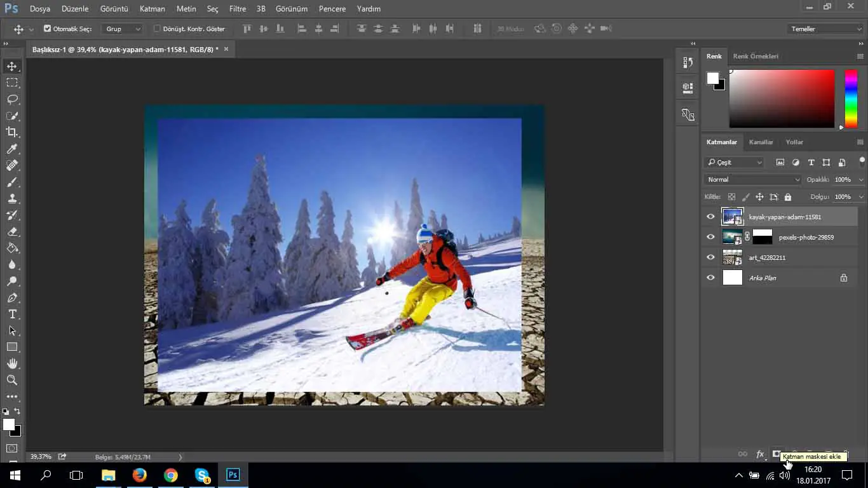
Task: Select the Eraser tool
Action: tap(12, 231)
